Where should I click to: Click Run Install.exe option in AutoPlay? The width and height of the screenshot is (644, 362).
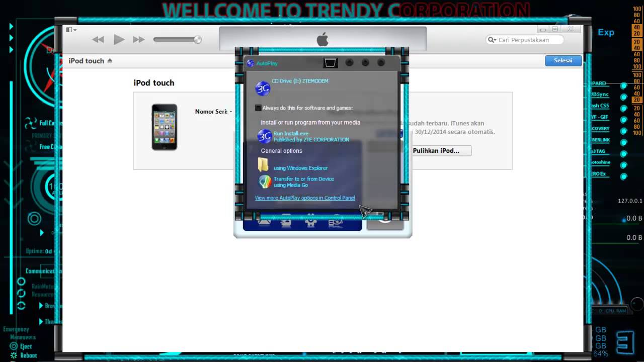pos(311,136)
